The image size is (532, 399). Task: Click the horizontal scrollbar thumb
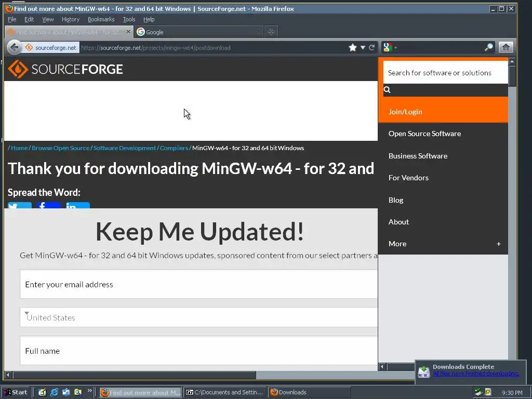(x=135, y=375)
